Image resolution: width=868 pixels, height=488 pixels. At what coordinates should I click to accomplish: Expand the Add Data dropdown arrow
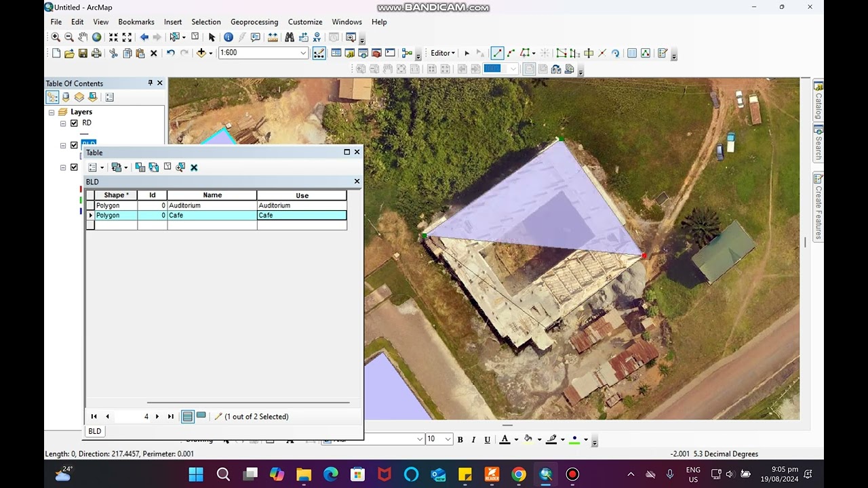click(x=211, y=53)
